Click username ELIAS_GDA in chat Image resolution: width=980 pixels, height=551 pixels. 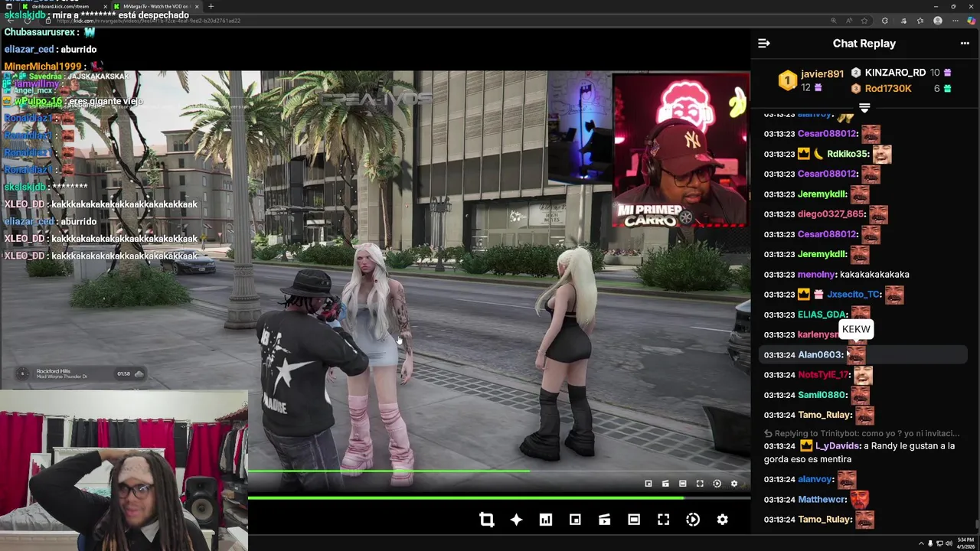[822, 315]
